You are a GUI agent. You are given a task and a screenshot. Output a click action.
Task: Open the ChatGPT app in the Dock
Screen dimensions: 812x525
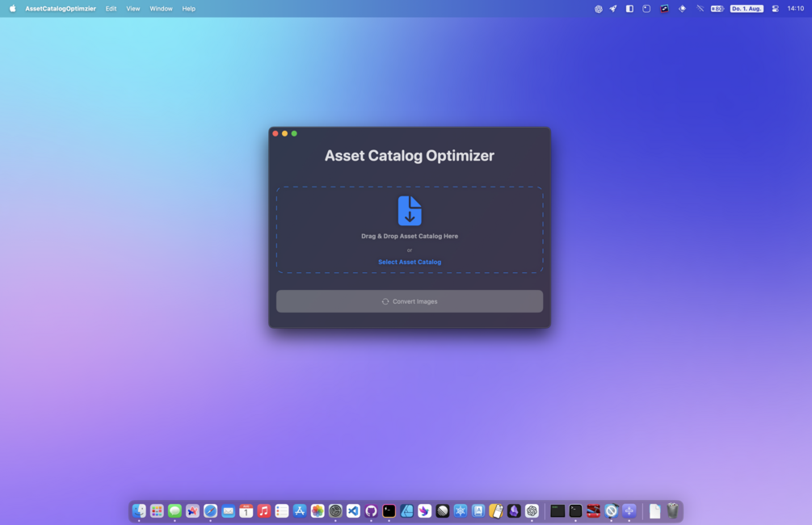point(532,510)
